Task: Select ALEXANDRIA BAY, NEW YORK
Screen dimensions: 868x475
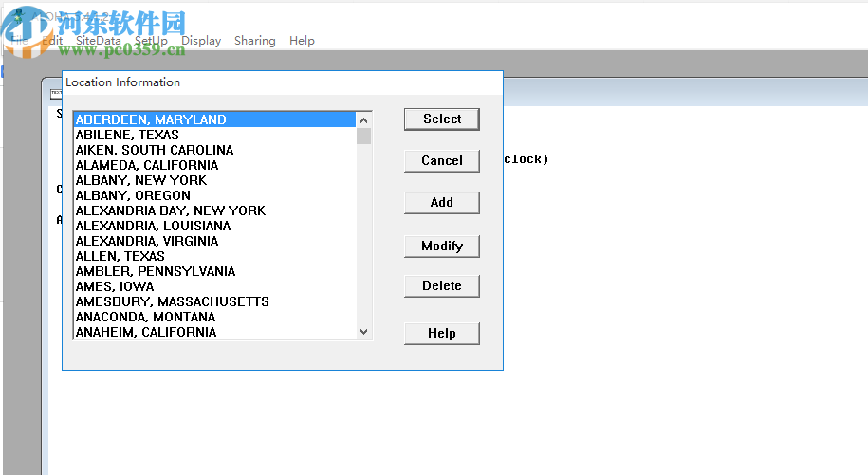Action: click(214, 210)
